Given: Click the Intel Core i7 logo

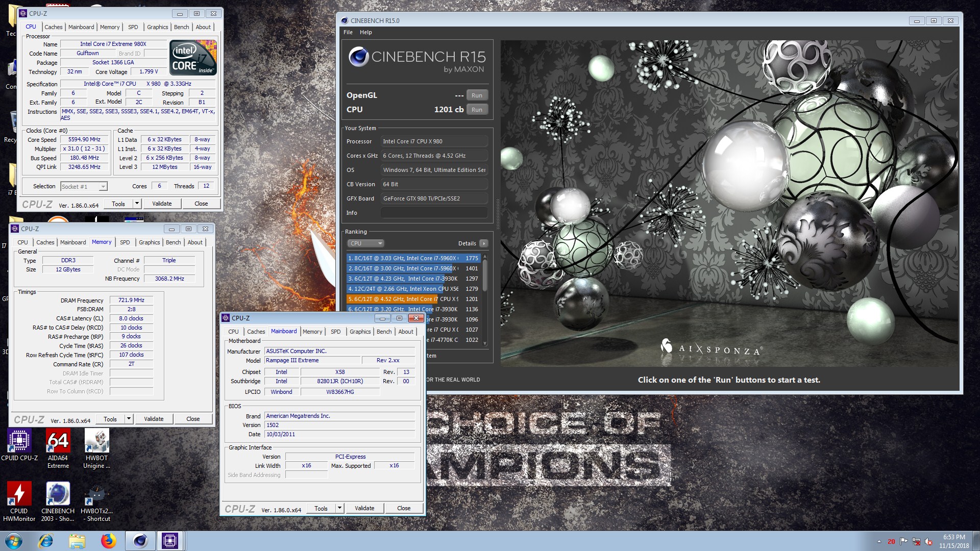Looking at the screenshot, I should point(193,58).
